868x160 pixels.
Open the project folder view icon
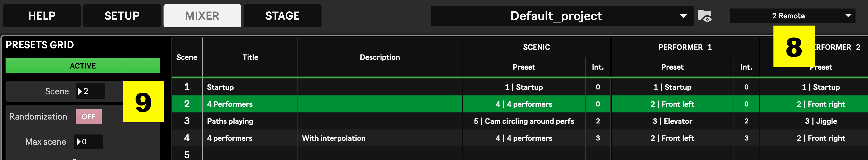click(x=704, y=16)
